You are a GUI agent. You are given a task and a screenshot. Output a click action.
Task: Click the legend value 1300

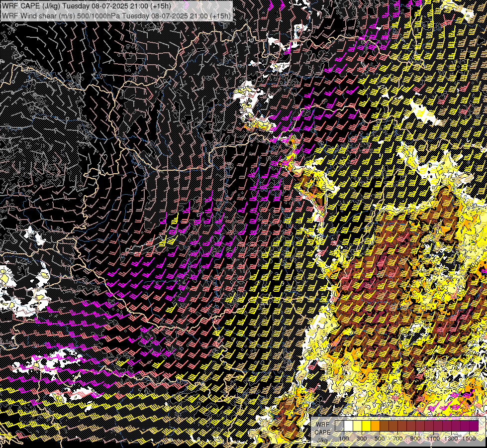(x=451, y=439)
